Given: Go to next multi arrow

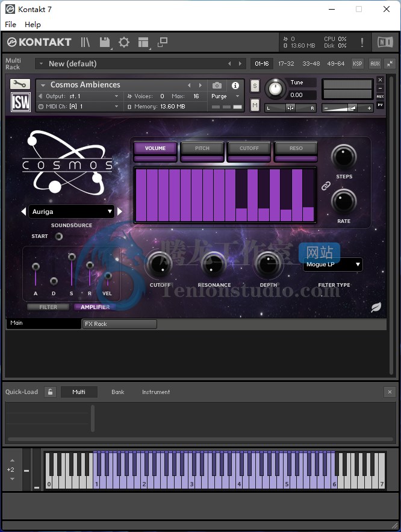Looking at the screenshot, I should click(240, 63).
